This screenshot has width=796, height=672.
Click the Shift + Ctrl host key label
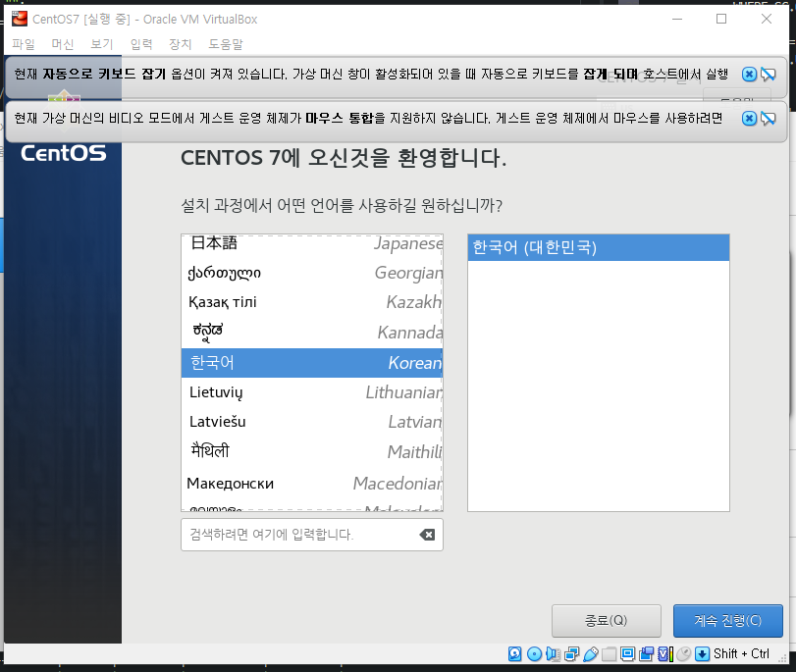coord(741,653)
